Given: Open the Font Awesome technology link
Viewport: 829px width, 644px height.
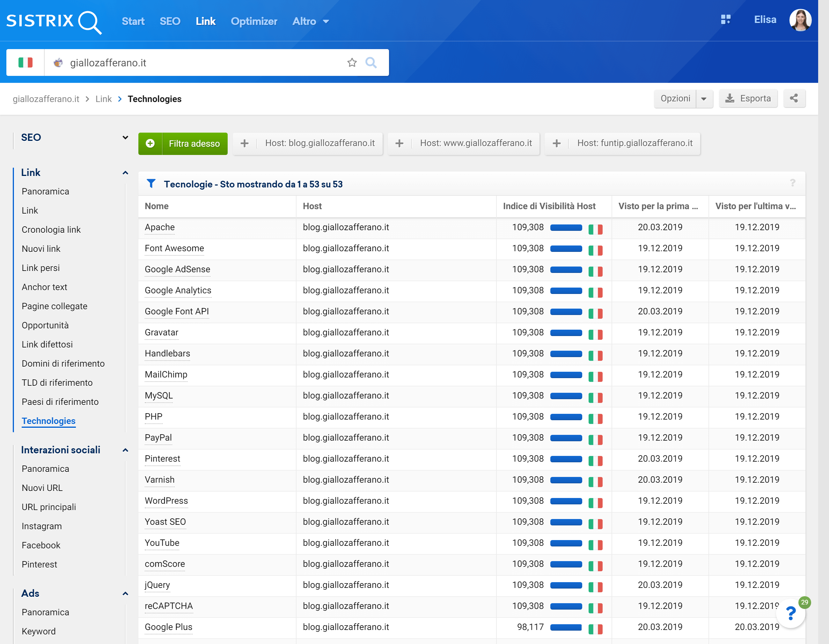Looking at the screenshot, I should pyautogui.click(x=174, y=248).
